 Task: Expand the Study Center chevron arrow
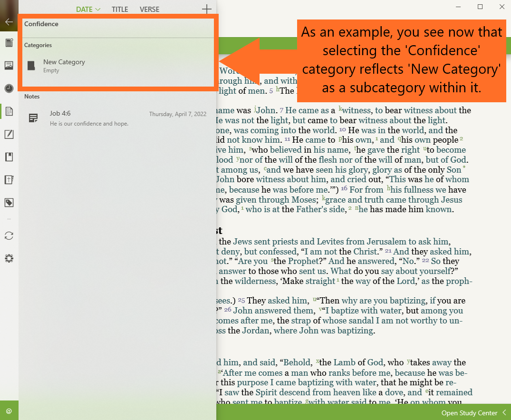tap(504, 413)
